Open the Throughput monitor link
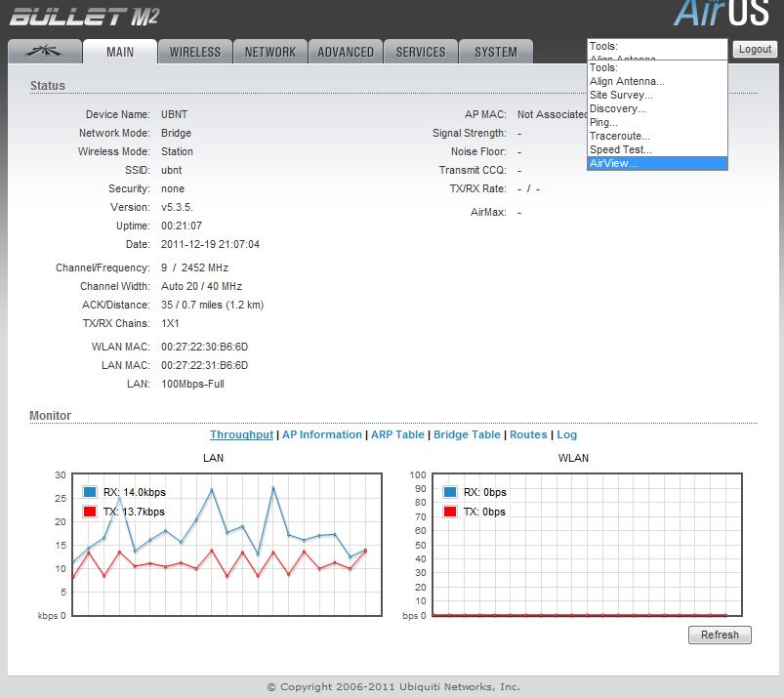Image resolution: width=784 pixels, height=698 pixels. (x=241, y=434)
